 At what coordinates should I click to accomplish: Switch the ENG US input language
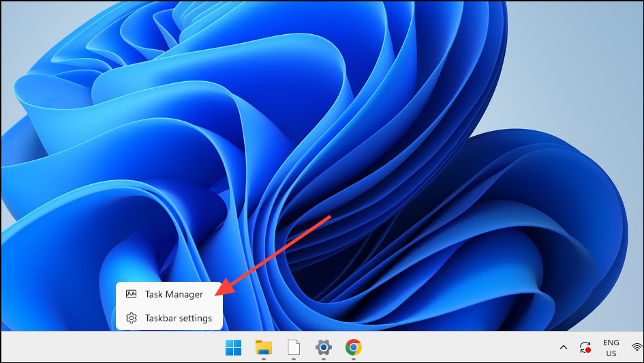click(x=611, y=348)
